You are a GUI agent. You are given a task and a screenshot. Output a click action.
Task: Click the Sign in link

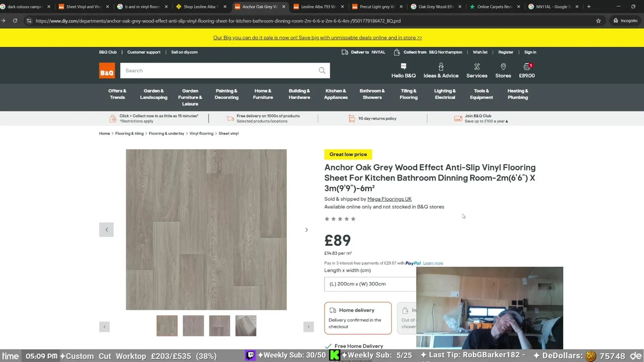click(x=530, y=52)
